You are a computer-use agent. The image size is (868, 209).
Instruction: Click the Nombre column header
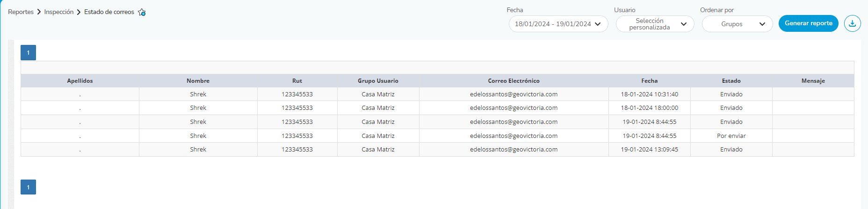click(x=198, y=81)
